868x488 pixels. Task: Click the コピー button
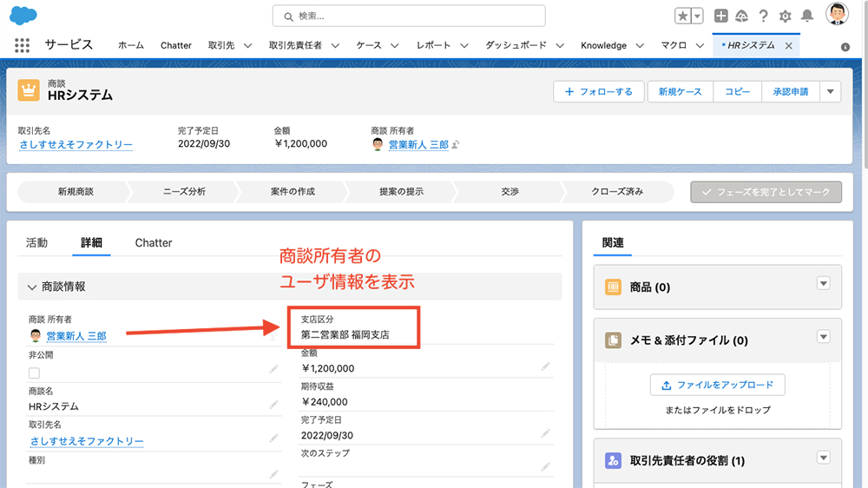[x=737, y=92]
